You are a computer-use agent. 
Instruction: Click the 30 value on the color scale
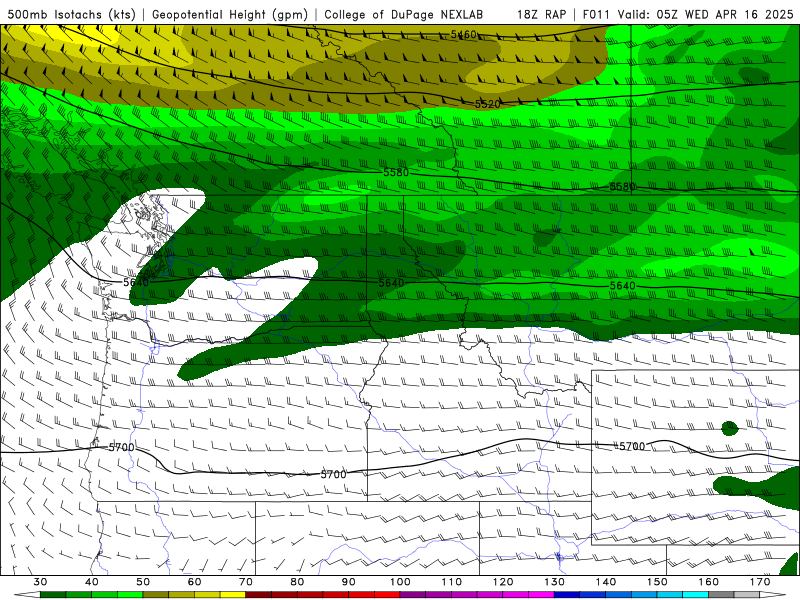click(40, 582)
